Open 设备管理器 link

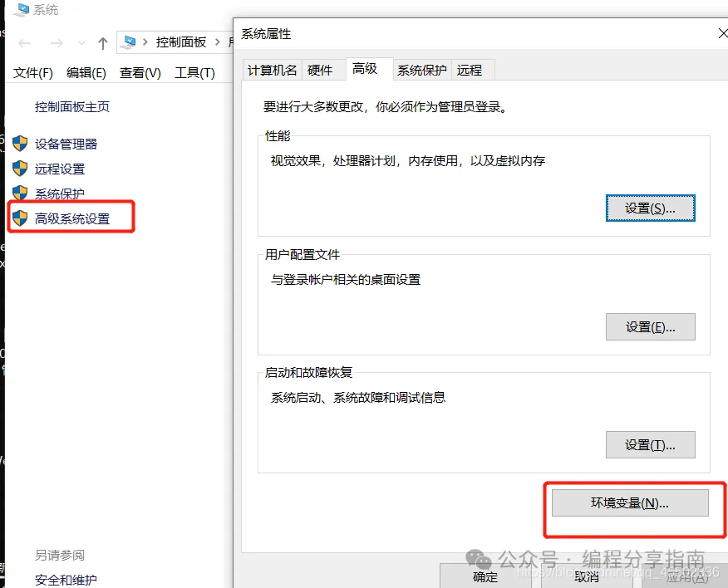coord(66,144)
